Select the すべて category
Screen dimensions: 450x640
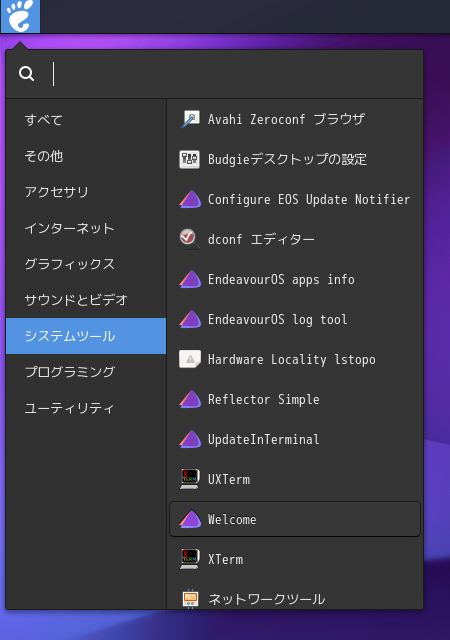click(86, 120)
